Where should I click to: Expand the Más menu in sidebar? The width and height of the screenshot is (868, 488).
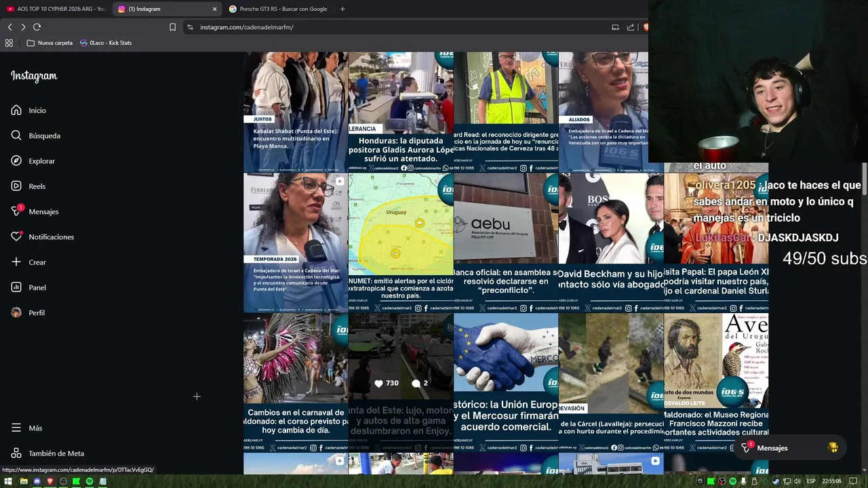click(26, 428)
